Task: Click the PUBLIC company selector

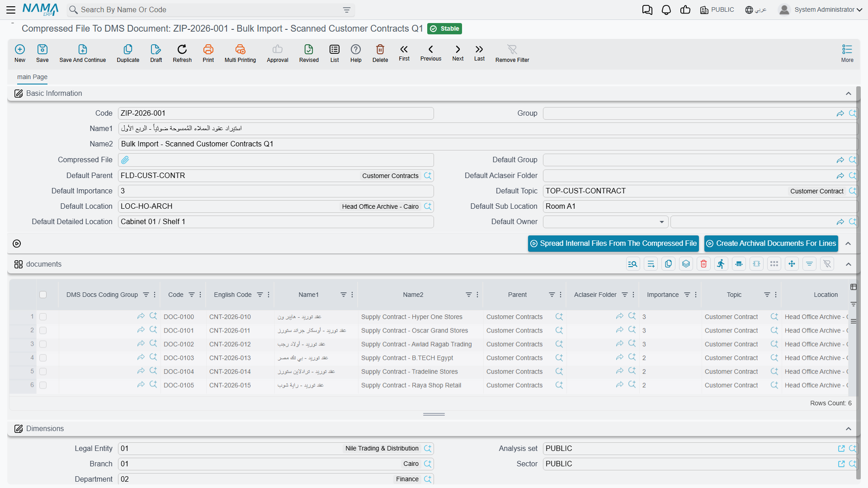Action: (x=717, y=9)
